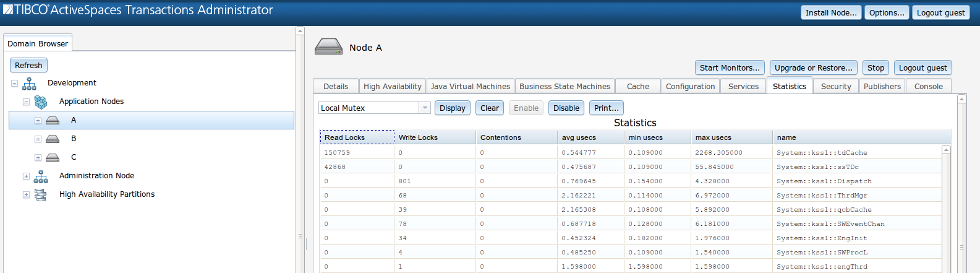This screenshot has width=980, height=273.
Task: Select the System::kssl::SWEventChan row name
Action: [x=830, y=223]
